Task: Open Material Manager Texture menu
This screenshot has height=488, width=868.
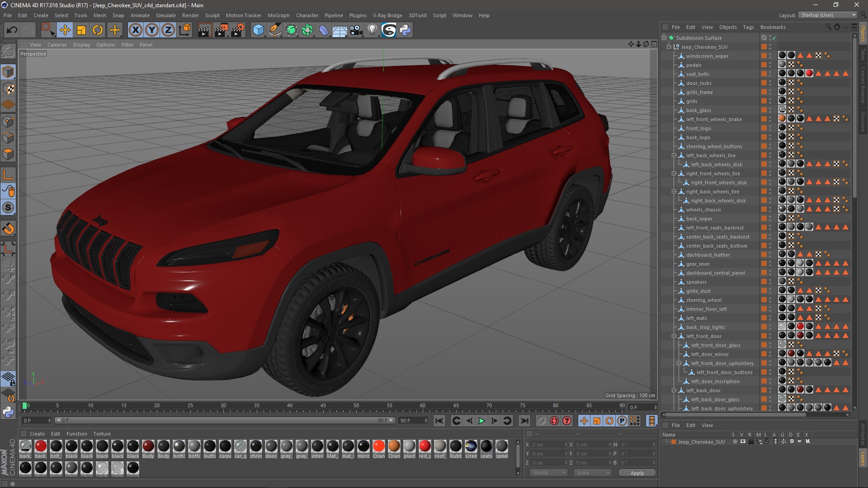Action: [x=102, y=434]
